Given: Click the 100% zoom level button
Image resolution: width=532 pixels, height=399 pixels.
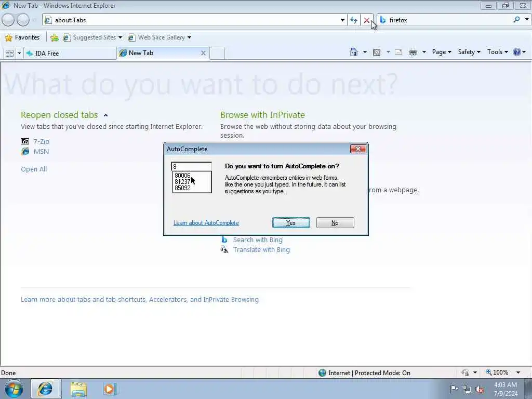Looking at the screenshot, I should coord(497,373).
